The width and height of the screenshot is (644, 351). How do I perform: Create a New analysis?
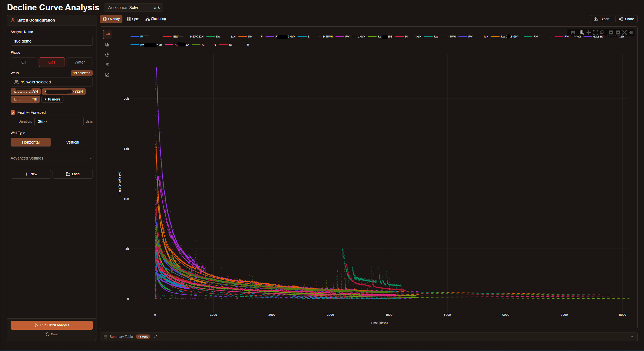coord(31,174)
